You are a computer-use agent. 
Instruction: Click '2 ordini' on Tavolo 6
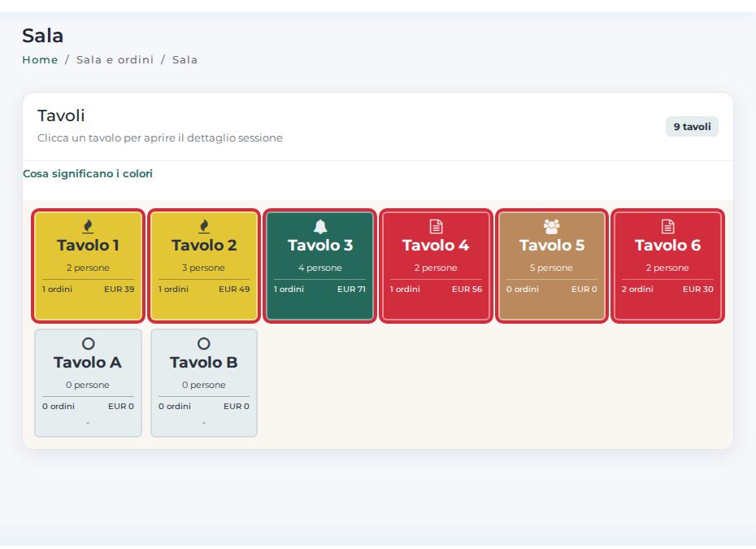637,289
